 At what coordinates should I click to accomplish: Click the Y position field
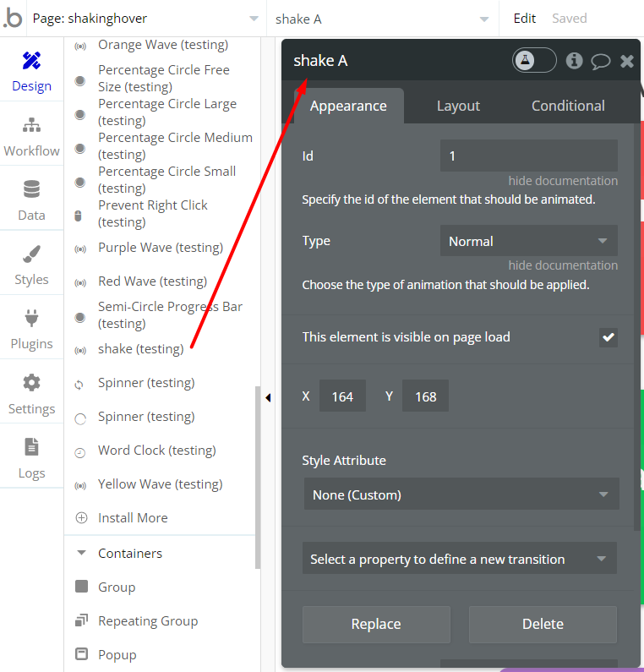pyautogui.click(x=425, y=396)
